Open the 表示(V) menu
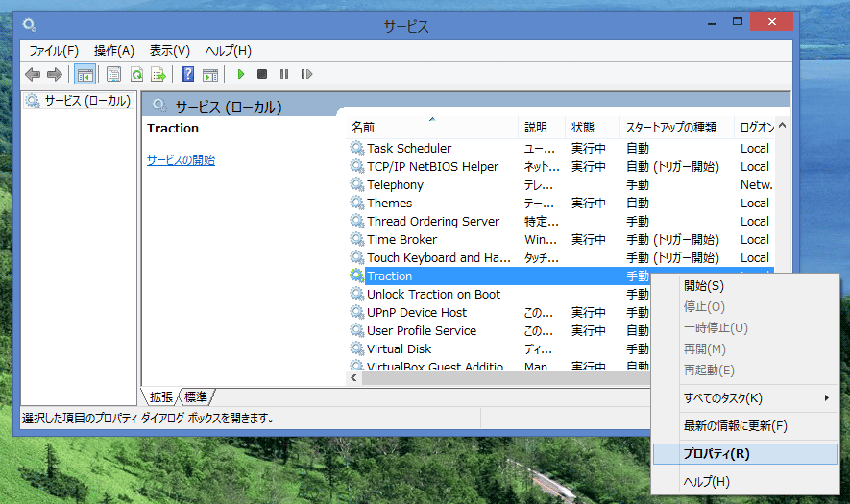The height and width of the screenshot is (504, 850). tap(170, 51)
